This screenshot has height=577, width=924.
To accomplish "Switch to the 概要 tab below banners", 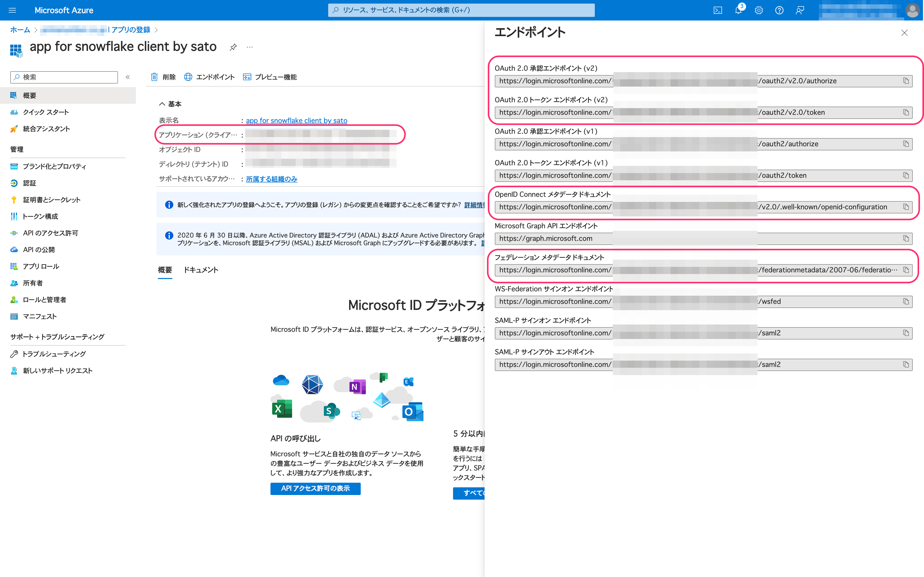I will 165,270.
